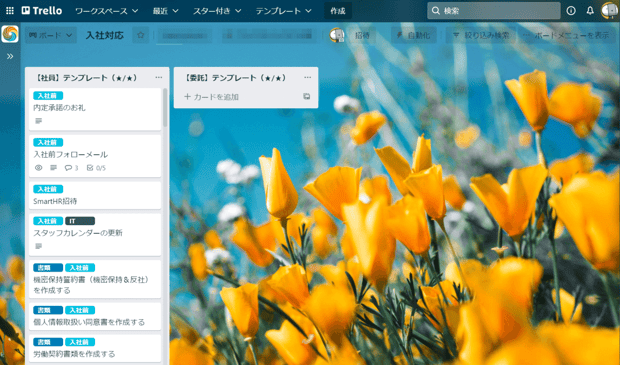Click the 【委託】テンプレート list title
The height and width of the screenshot is (365, 620).
(x=236, y=78)
